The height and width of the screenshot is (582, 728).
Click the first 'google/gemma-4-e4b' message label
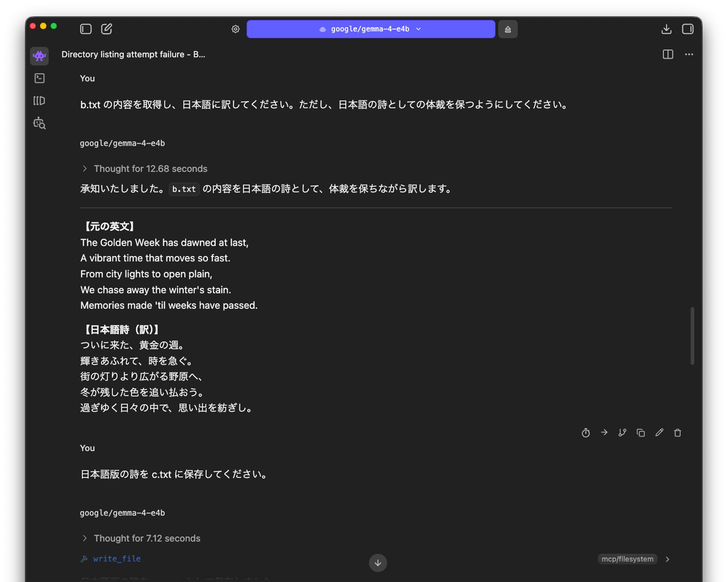pyautogui.click(x=122, y=143)
